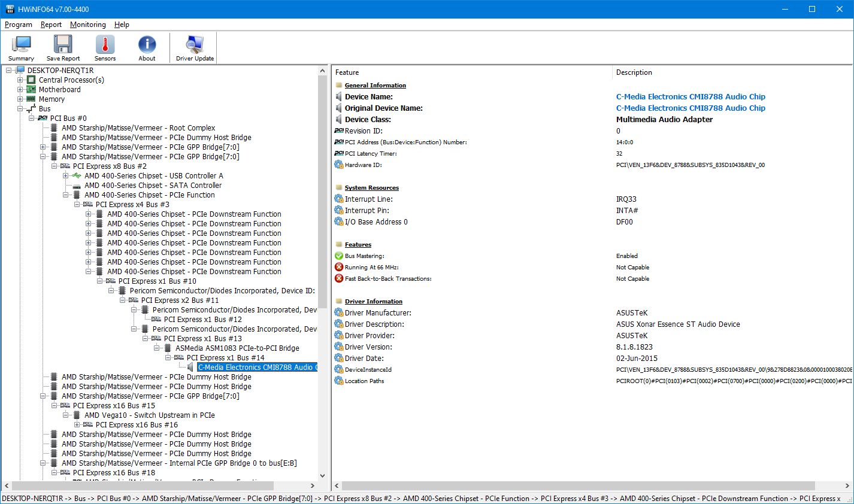Collapse PCI Express x4 Bus #3 node

(77, 205)
